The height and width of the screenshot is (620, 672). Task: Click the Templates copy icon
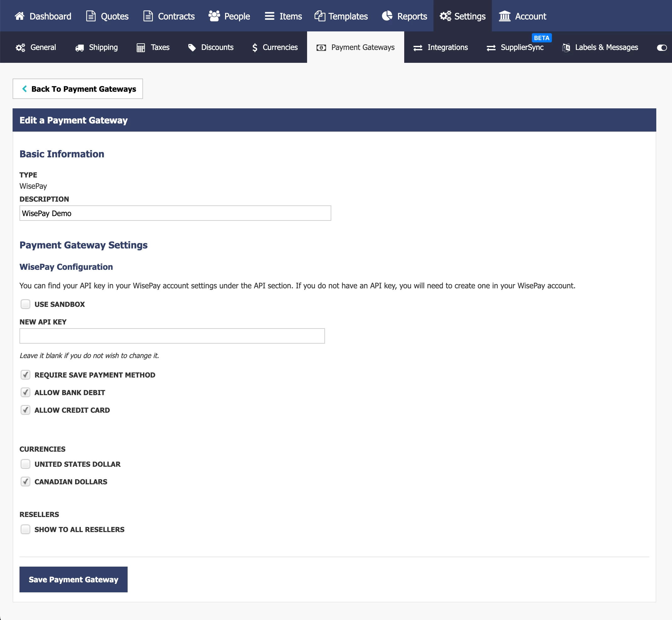tap(320, 16)
